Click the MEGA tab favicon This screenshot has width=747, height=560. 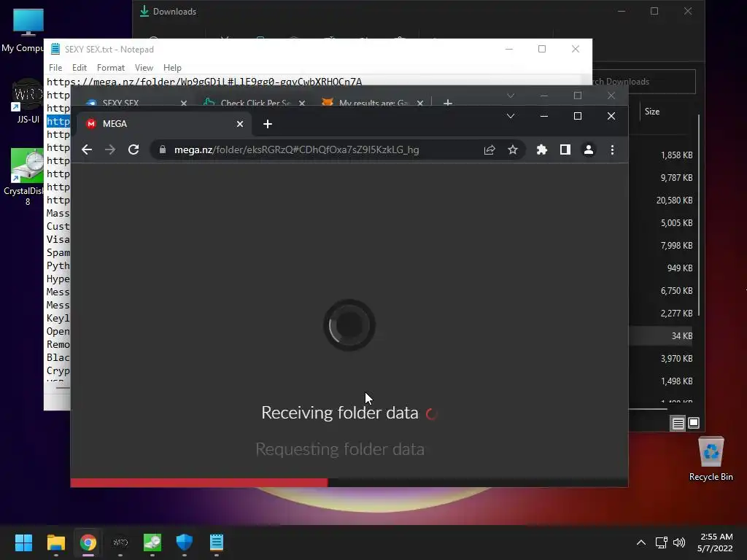[x=91, y=124]
